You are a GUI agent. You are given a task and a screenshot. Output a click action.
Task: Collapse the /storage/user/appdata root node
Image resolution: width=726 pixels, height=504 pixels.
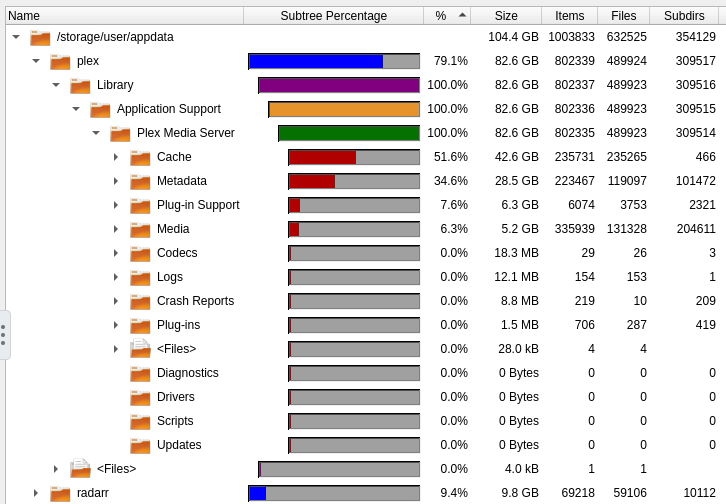point(16,37)
